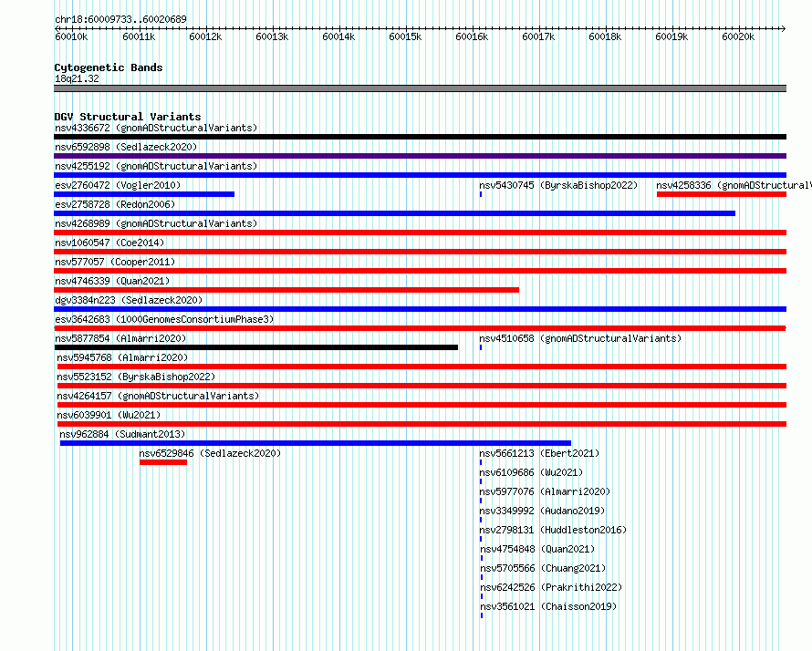The width and height of the screenshot is (812, 651).
Task: Open the nsv3561021 (Chaisson2019) label
Action: click(548, 606)
